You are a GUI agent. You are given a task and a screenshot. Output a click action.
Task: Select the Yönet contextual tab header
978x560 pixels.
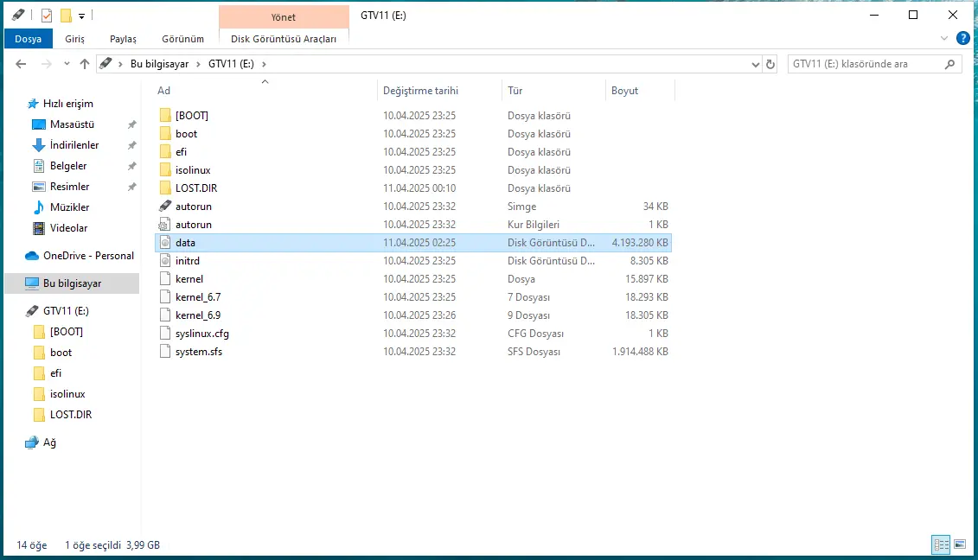[x=283, y=16]
